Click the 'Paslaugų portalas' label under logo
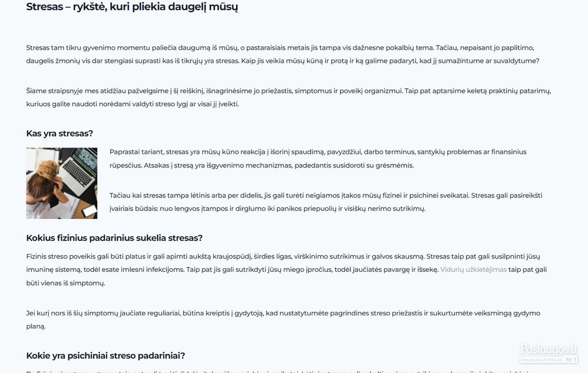This screenshot has width=588, height=373. click(x=542, y=360)
